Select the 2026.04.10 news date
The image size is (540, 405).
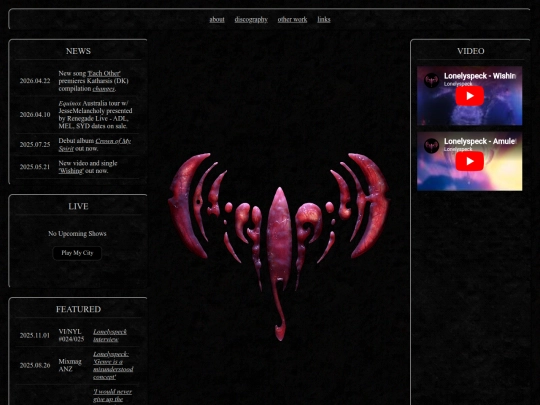[35, 115]
